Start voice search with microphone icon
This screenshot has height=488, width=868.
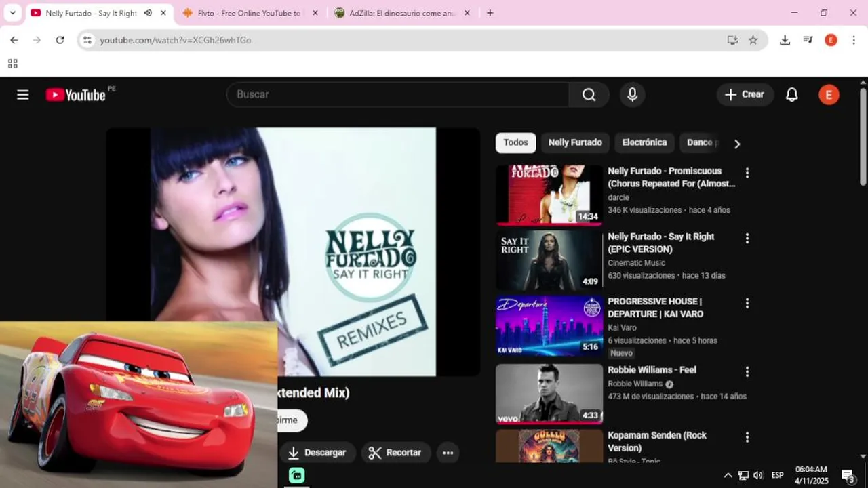point(632,95)
